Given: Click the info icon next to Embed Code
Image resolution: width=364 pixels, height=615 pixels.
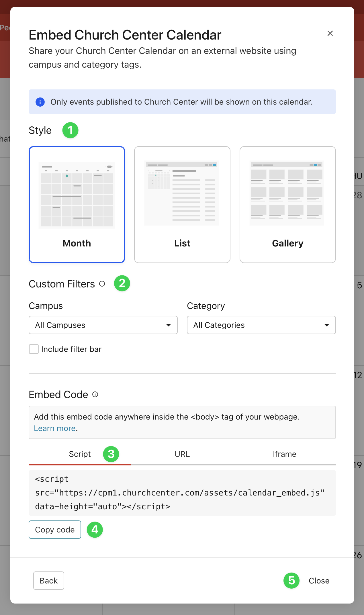Looking at the screenshot, I should pos(95,394).
